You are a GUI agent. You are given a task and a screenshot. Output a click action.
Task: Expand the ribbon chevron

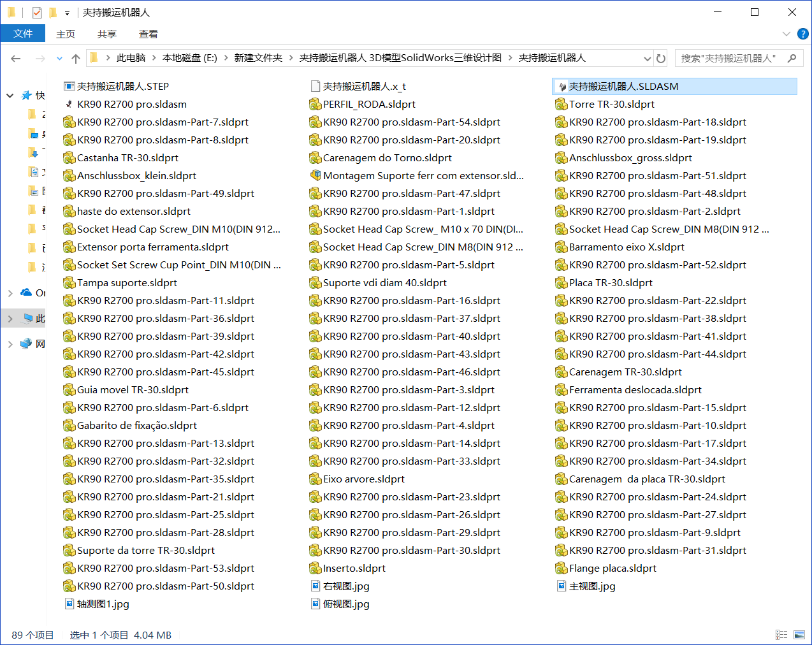786,34
